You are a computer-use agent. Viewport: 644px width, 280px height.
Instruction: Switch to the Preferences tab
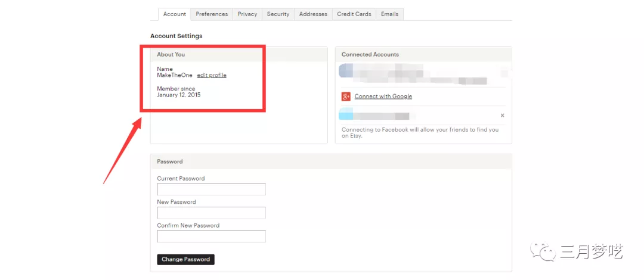point(212,14)
